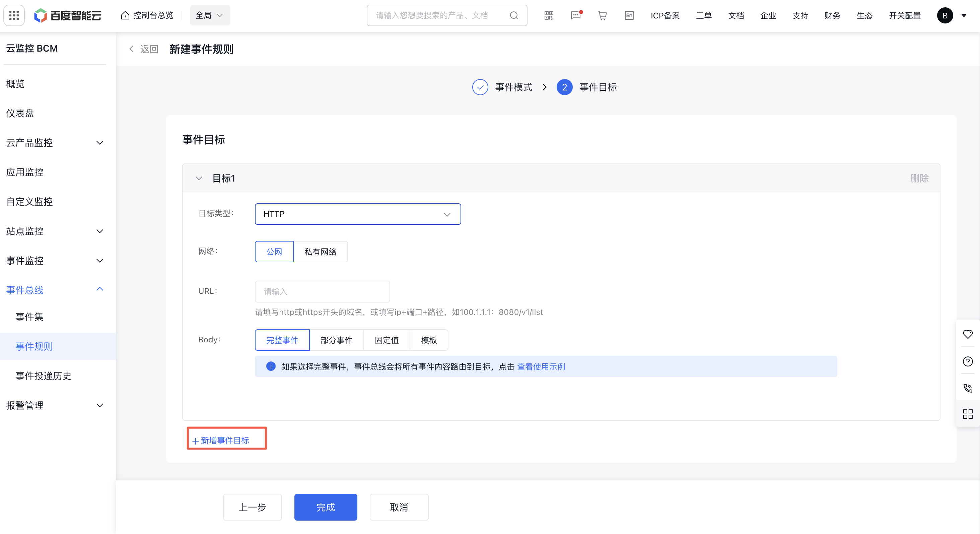This screenshot has width=980, height=534.
Task: Click the heart favorites icon
Action: (x=968, y=334)
